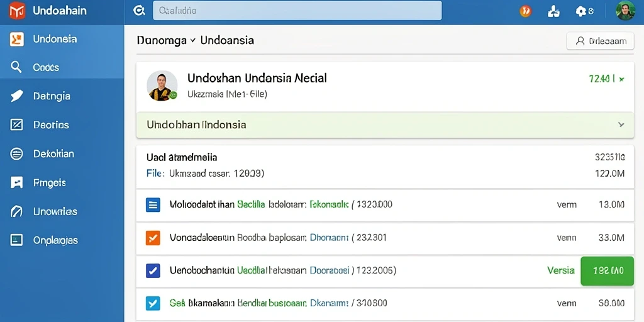644x322 pixels.
Task: Click the 13.0M value
Action: (612, 204)
